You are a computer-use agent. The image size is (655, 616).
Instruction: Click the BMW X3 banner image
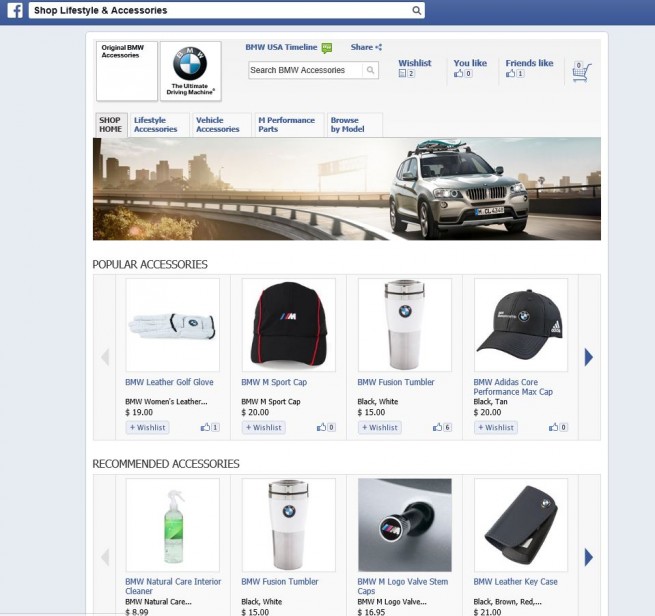click(347, 189)
